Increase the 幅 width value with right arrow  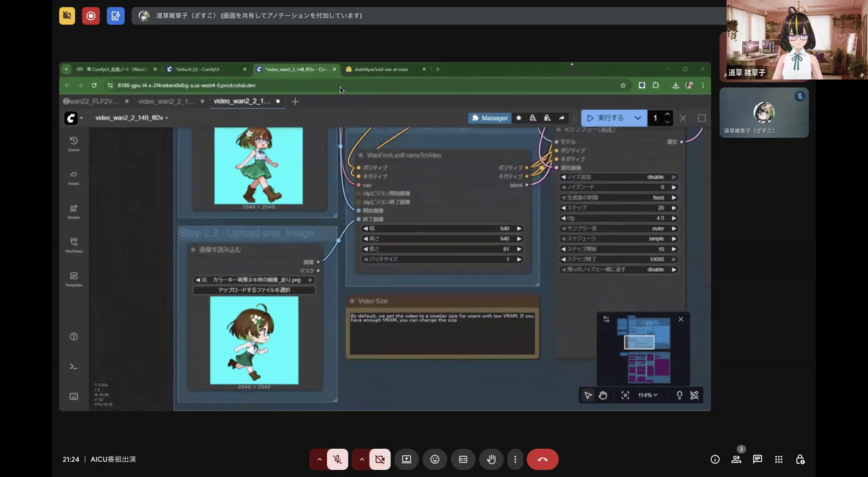(x=519, y=228)
